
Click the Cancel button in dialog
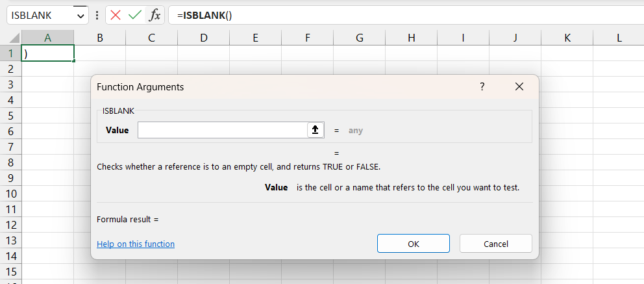click(495, 244)
